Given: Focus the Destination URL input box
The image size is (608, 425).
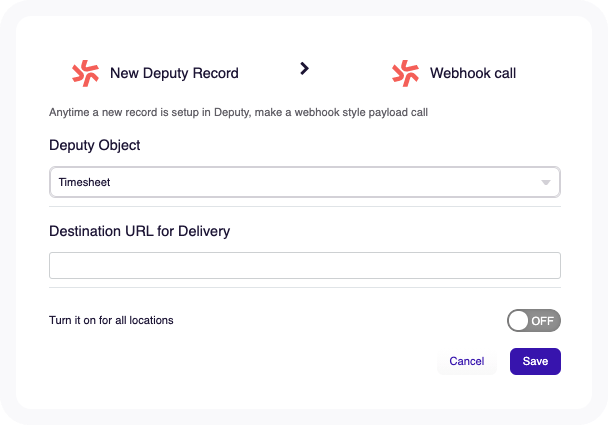Looking at the screenshot, I should 305,266.
